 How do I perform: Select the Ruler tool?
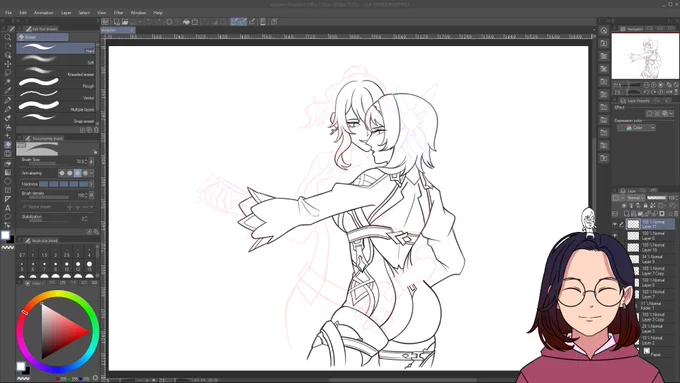pos(7,199)
